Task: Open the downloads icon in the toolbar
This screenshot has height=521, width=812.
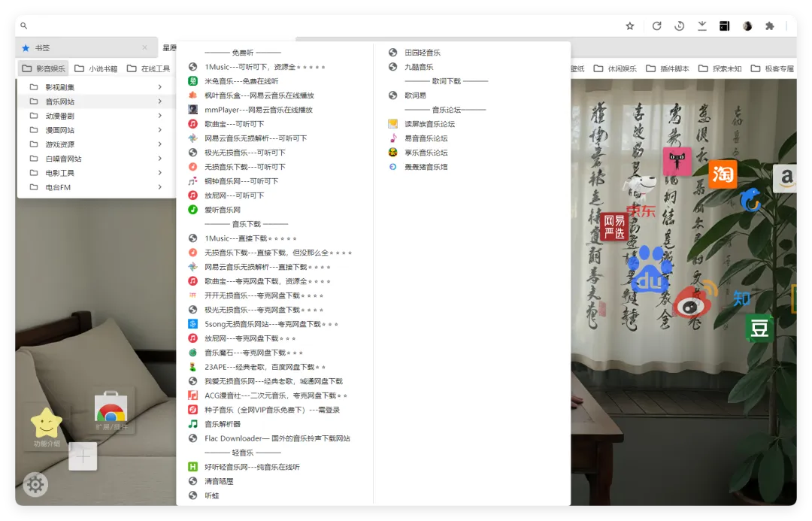Action: 701,26
